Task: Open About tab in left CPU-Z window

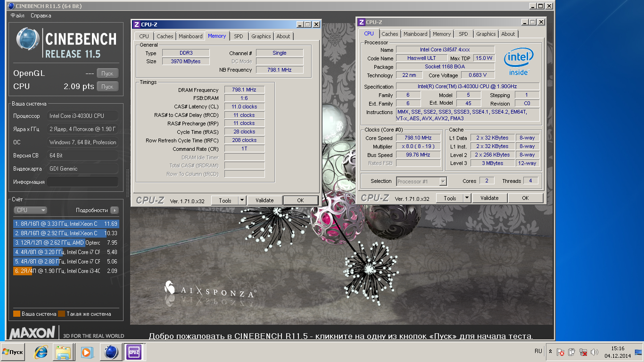Action: (x=283, y=36)
